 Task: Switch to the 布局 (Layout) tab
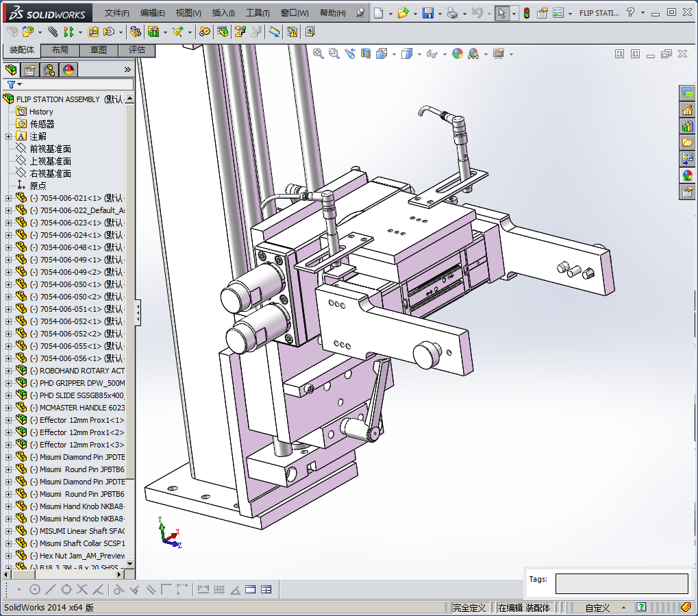[60, 50]
